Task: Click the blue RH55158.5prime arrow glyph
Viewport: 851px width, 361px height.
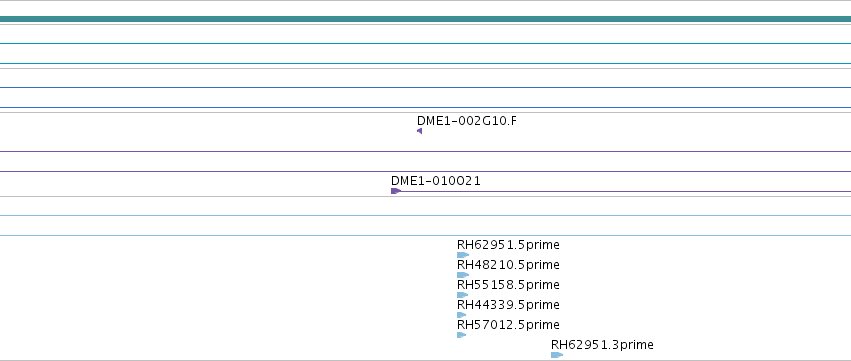Action: coord(462,295)
